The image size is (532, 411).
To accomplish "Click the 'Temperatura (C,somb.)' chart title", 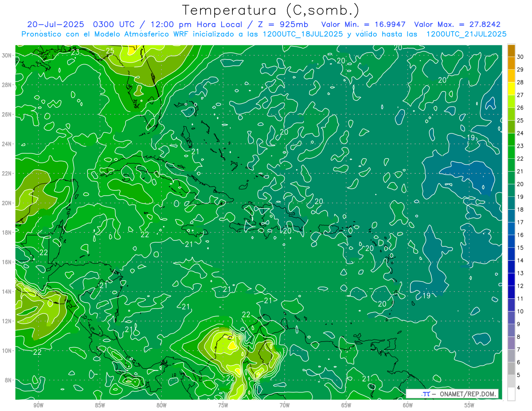I will pos(271,10).
